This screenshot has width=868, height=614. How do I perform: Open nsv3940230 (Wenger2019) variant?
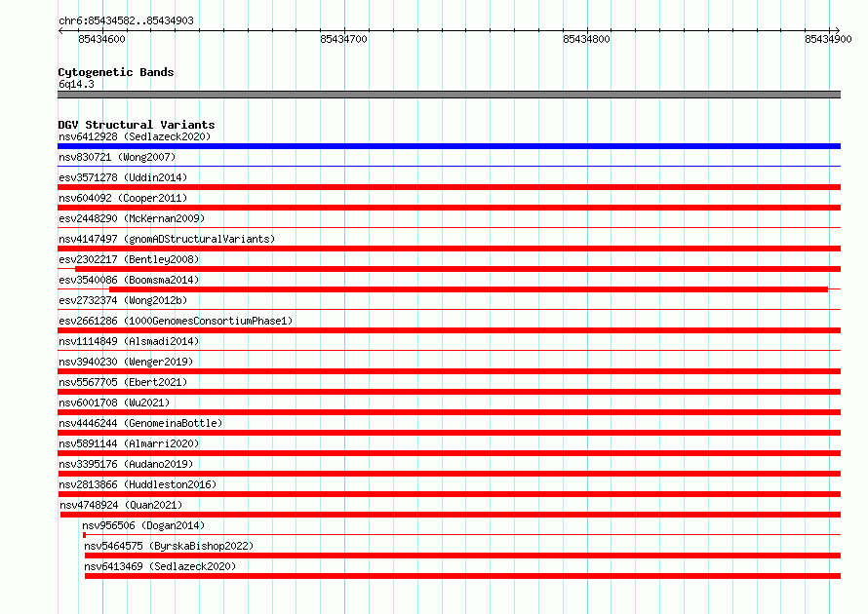126,362
